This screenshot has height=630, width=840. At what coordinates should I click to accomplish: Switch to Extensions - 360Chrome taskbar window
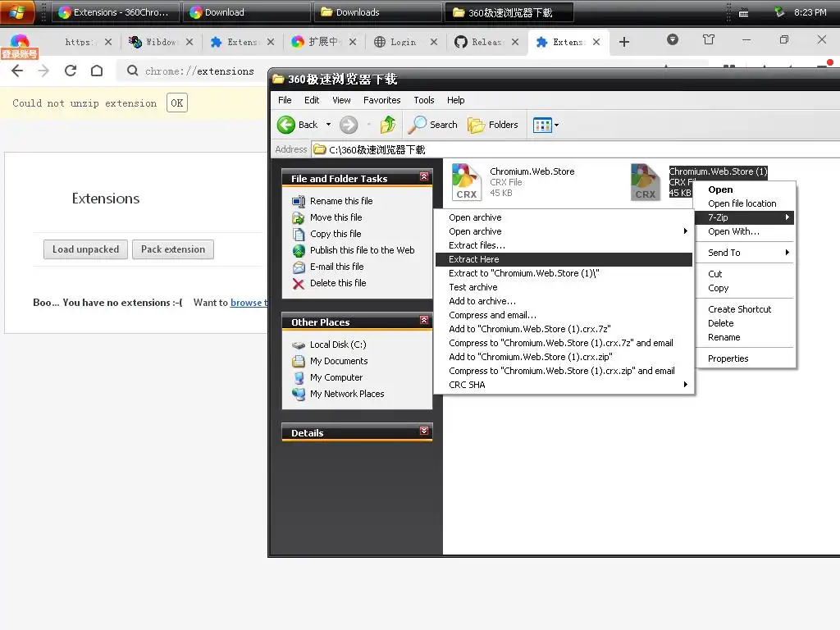(114, 12)
